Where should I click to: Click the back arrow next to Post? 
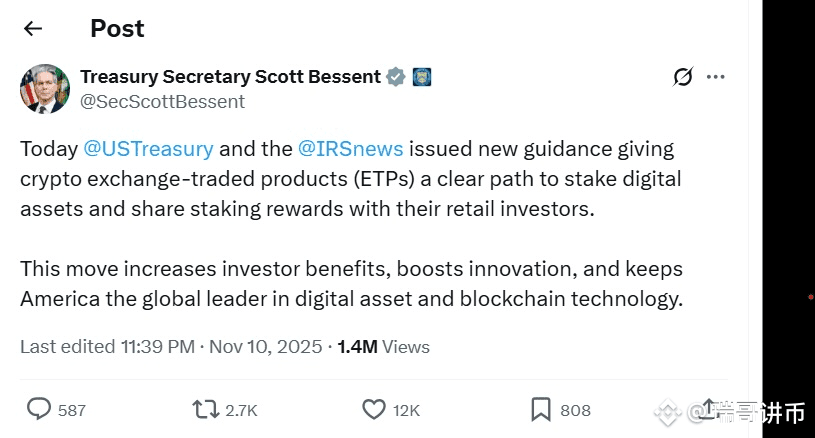[x=33, y=29]
